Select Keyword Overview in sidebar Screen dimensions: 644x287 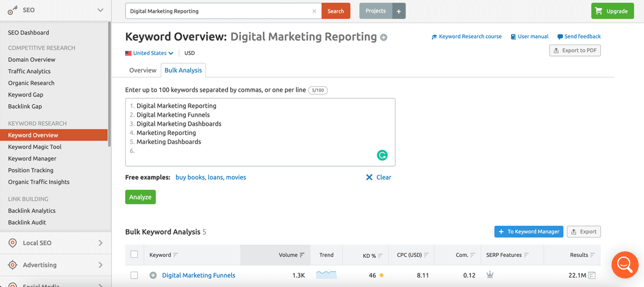[x=54, y=135]
